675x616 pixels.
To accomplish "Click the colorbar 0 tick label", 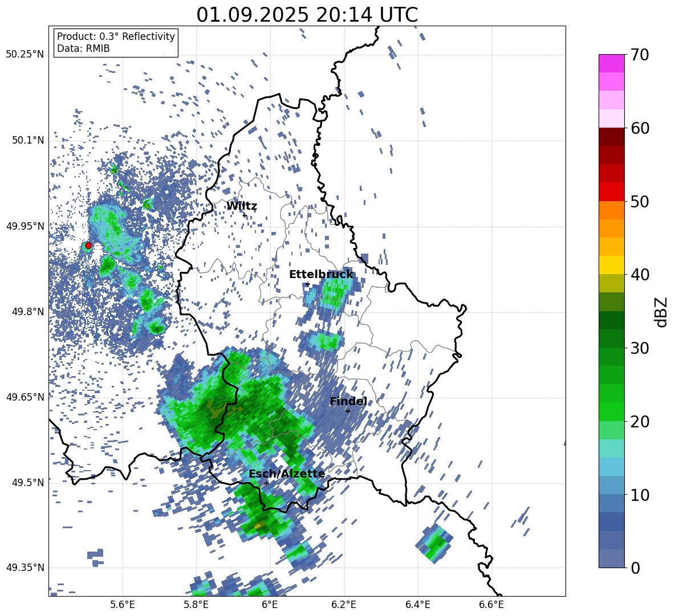I will click(635, 568).
